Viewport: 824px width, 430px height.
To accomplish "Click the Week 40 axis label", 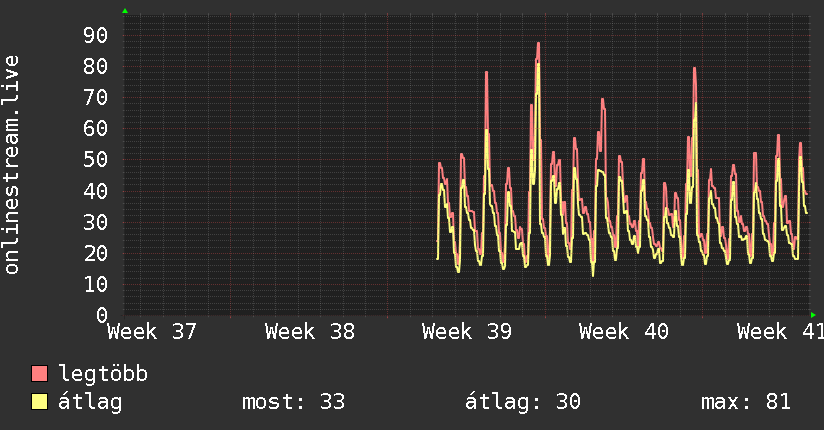I will pyautogui.click(x=624, y=332).
